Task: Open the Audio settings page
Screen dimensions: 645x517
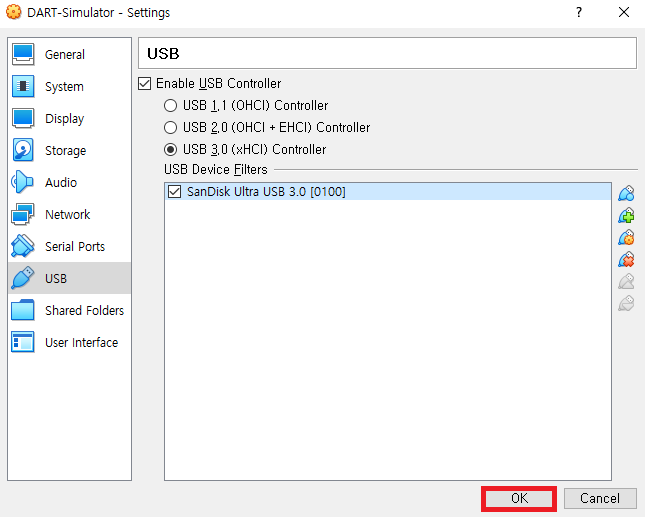Action: coord(60,183)
